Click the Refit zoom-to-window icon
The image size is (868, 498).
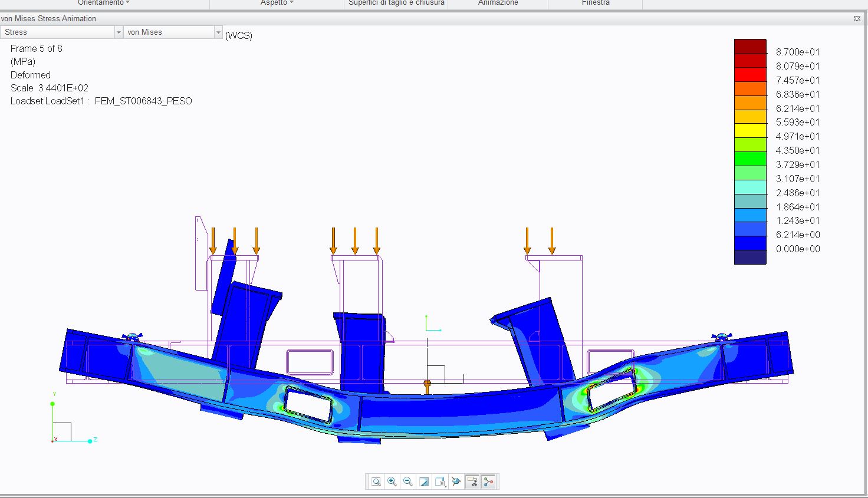click(376, 481)
